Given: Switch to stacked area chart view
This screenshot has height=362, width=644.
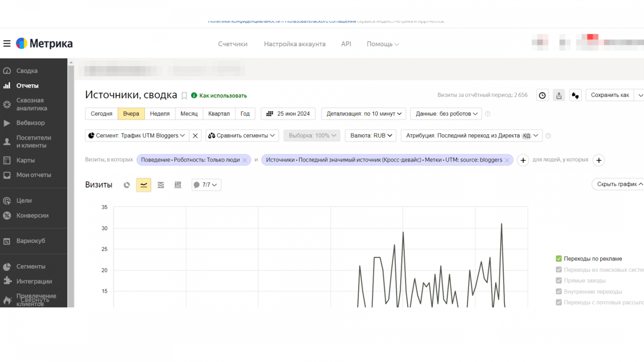Looking at the screenshot, I should (x=161, y=185).
